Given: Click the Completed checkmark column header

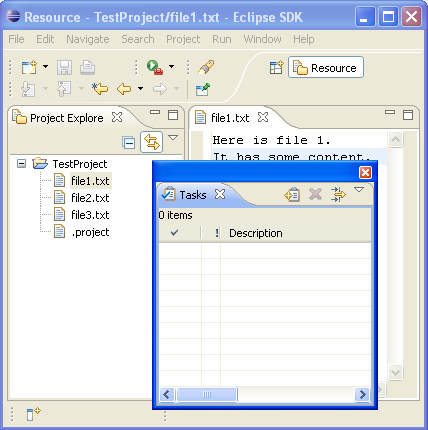Looking at the screenshot, I should 180,233.
